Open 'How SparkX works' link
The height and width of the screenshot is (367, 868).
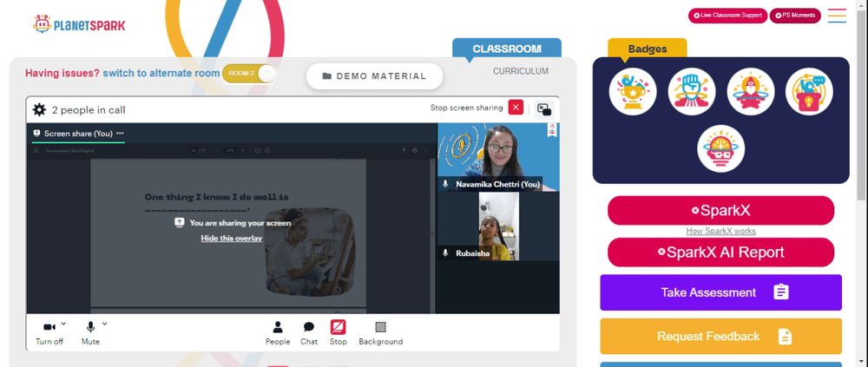click(x=720, y=231)
